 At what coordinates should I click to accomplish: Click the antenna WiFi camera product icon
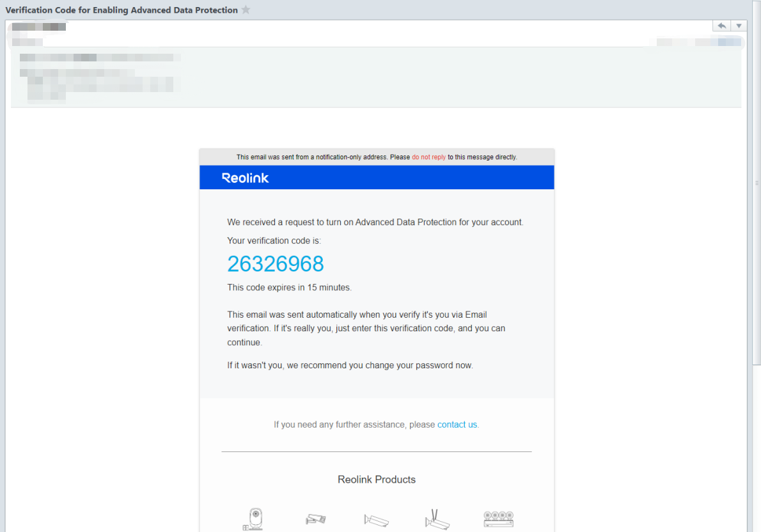pyautogui.click(x=437, y=519)
